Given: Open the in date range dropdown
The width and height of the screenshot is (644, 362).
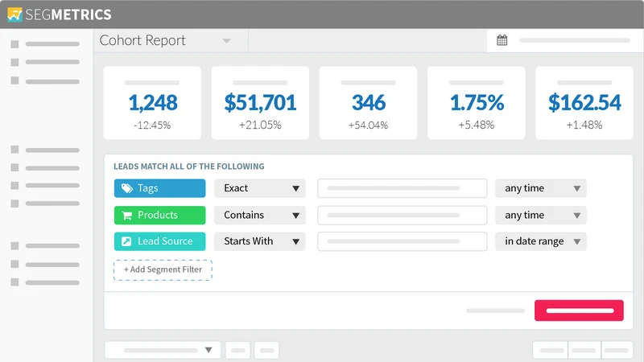Looking at the screenshot, I should pyautogui.click(x=540, y=242).
